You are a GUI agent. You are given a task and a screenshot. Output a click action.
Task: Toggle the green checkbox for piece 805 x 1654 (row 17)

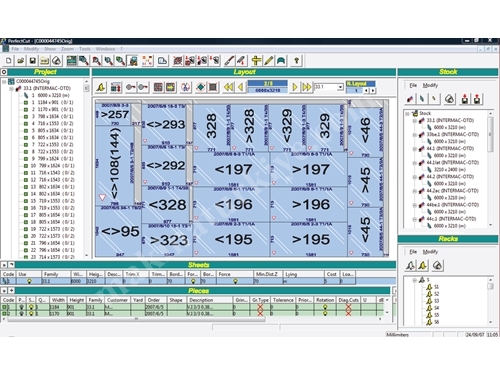(x=26, y=215)
